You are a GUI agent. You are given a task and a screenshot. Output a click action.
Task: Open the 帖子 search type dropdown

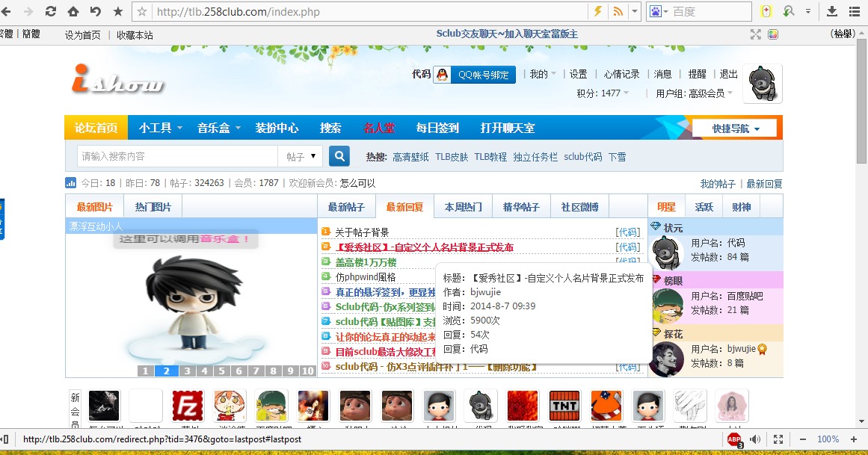[x=301, y=157]
